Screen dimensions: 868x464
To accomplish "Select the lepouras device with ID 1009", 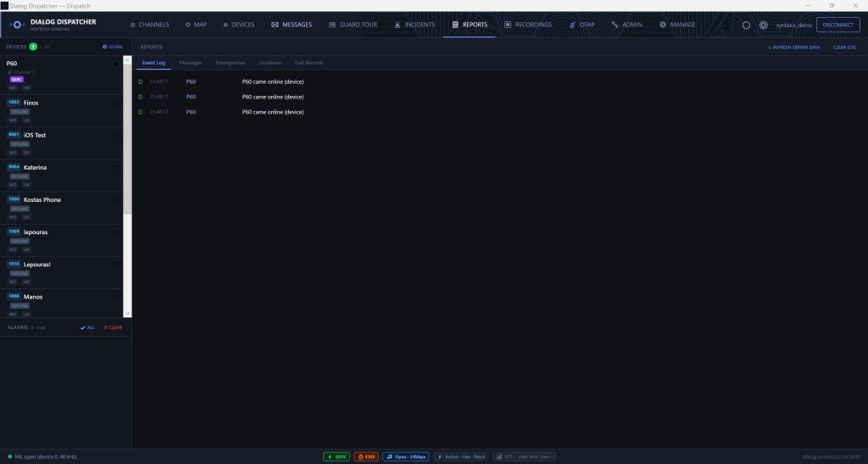I will click(x=61, y=240).
